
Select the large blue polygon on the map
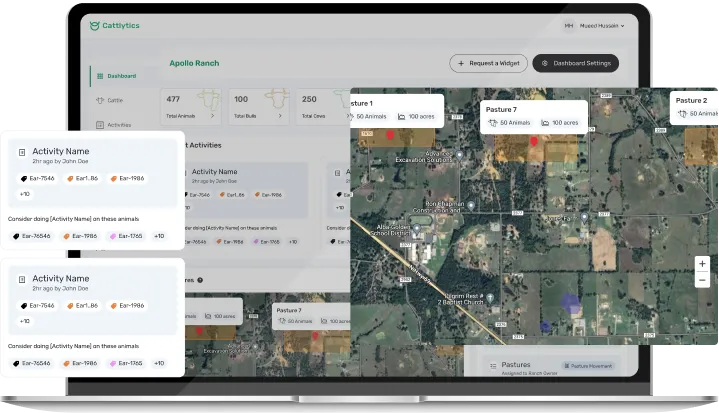[570, 303]
